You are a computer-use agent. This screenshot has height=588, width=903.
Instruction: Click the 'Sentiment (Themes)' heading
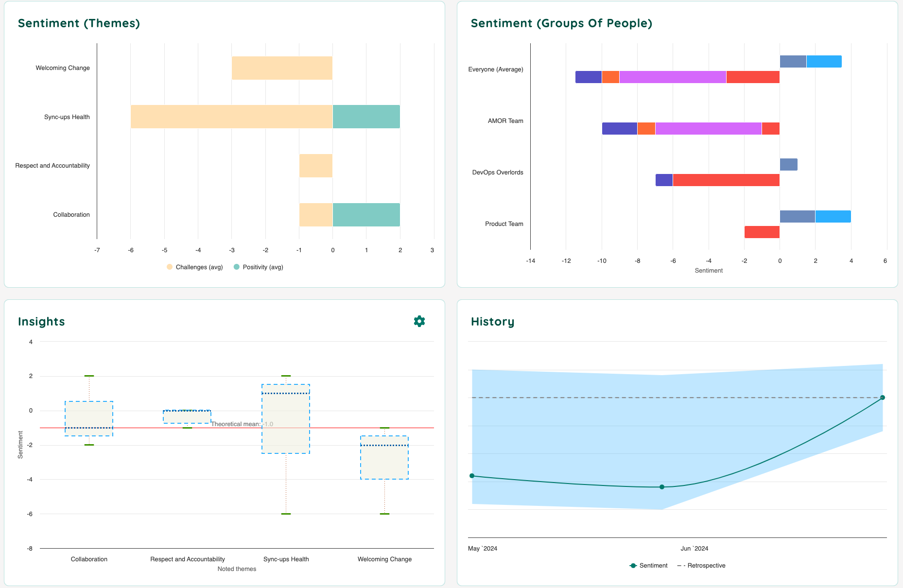pos(79,23)
